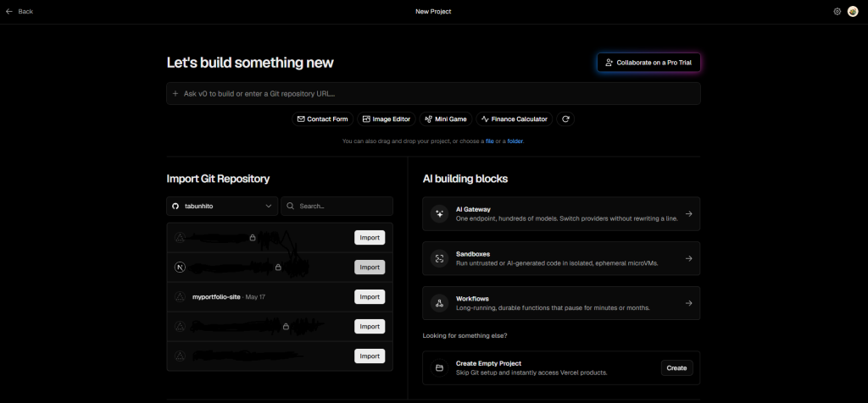This screenshot has width=868, height=403.
Task: Click the AI Gateway sparkle icon
Action: click(x=440, y=214)
